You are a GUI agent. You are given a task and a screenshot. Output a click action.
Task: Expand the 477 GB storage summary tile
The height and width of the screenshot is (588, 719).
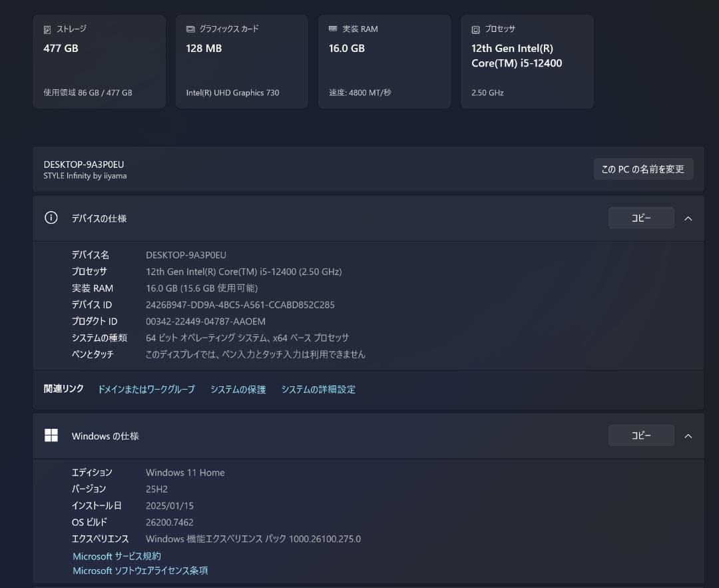pos(99,61)
